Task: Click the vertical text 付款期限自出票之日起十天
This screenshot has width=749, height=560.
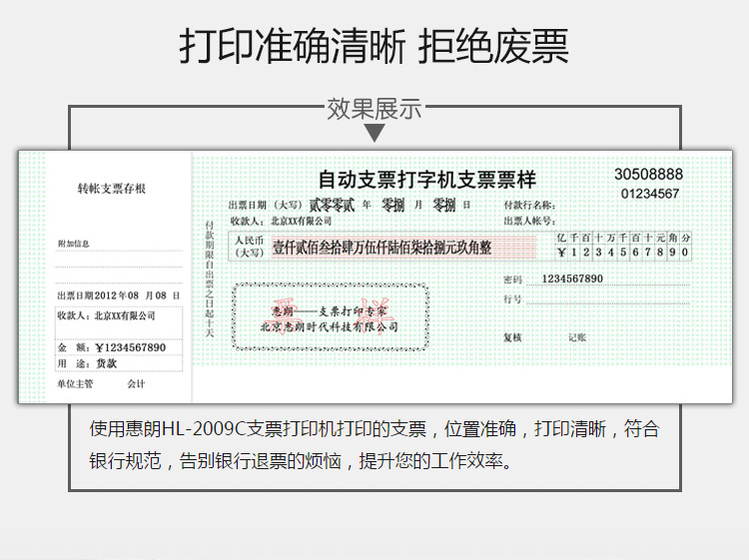Action: pyautogui.click(x=210, y=279)
